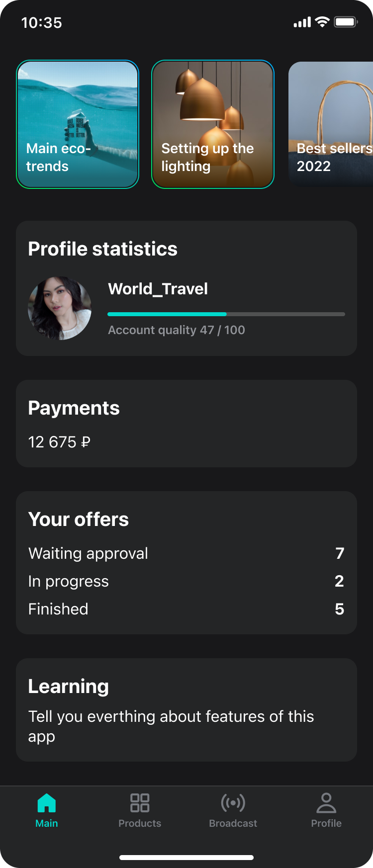
Task: Click the Account quality progress bar
Action: [226, 314]
